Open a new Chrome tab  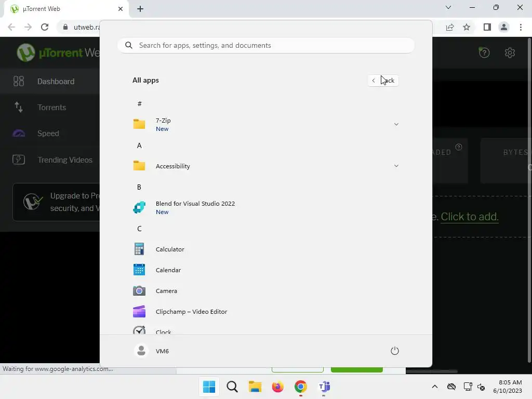tap(140, 9)
